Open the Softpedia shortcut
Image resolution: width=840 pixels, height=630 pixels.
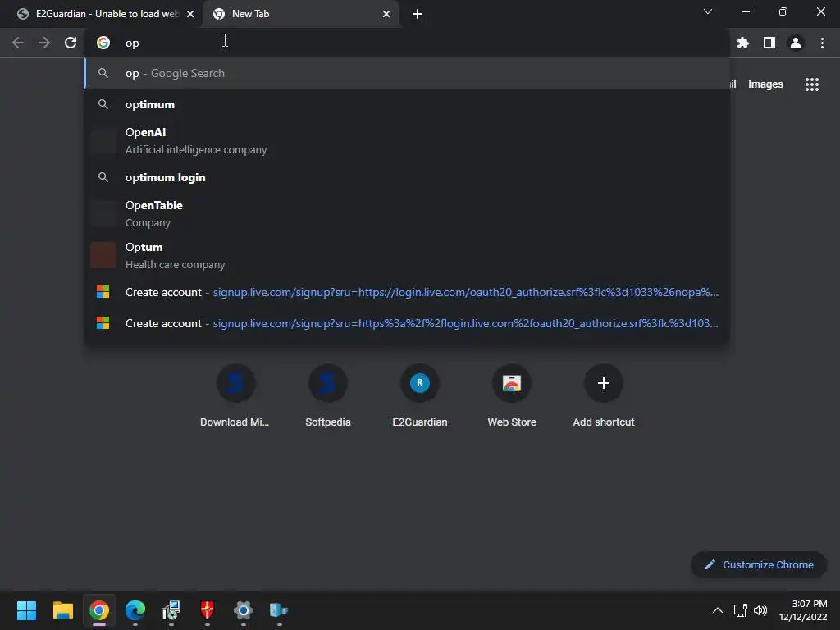[x=328, y=396]
